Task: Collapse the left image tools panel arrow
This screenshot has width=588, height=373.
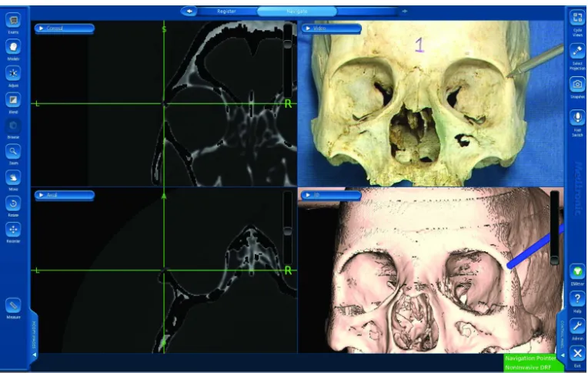Action: tap(34, 355)
